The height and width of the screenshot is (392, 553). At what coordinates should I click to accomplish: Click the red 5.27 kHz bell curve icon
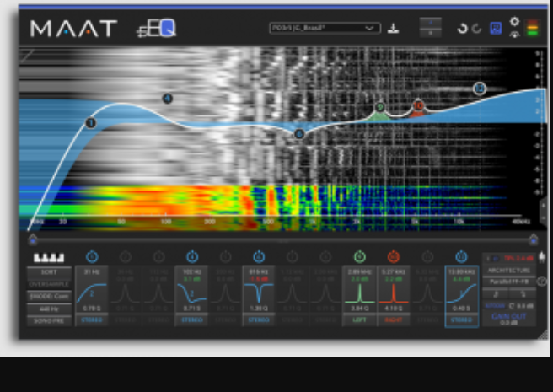(x=393, y=293)
